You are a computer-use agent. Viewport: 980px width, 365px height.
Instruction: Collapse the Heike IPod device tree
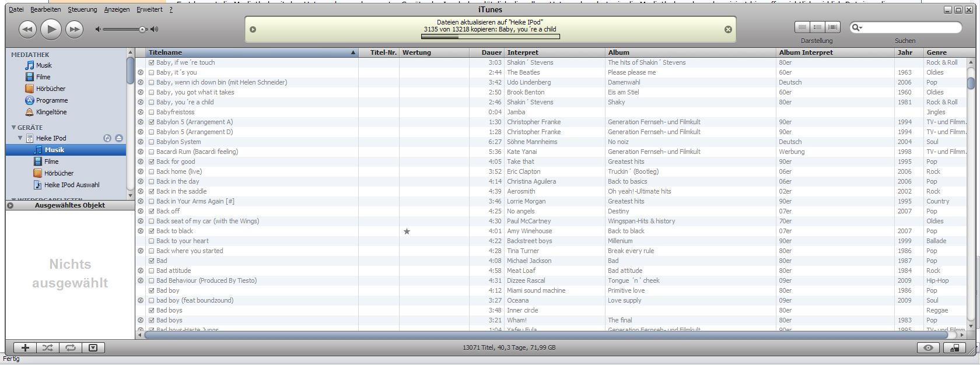coord(20,138)
